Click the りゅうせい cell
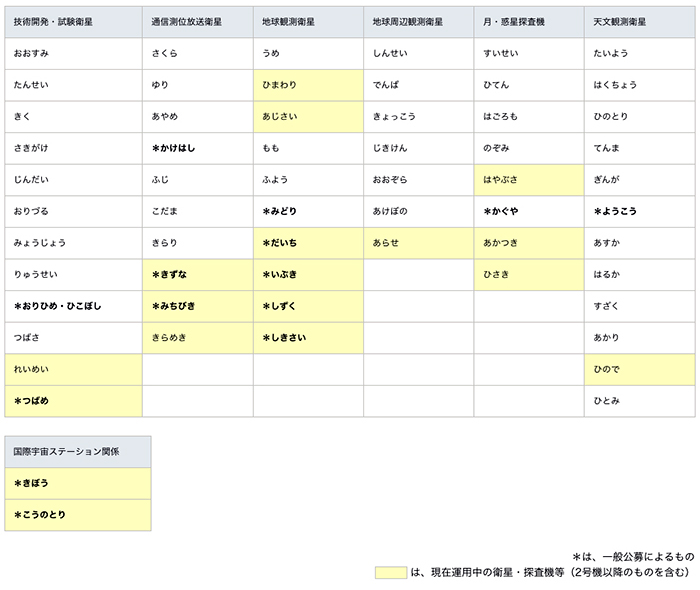Viewport: 700px width, 590px height. 74,275
